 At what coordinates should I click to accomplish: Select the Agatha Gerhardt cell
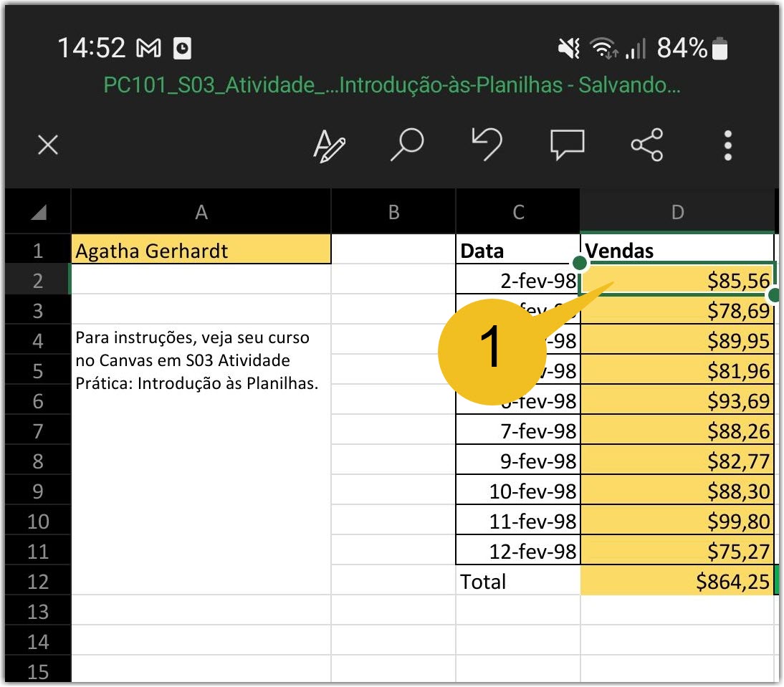coord(201,250)
